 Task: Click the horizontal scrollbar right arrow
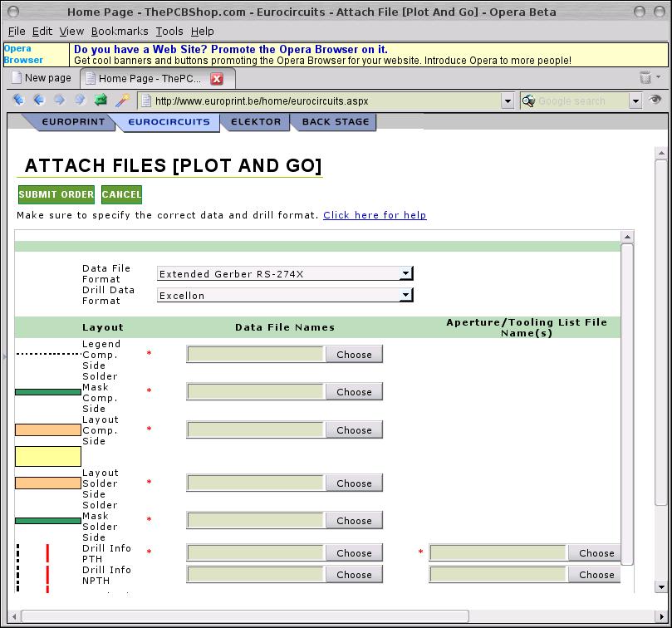[661, 616]
